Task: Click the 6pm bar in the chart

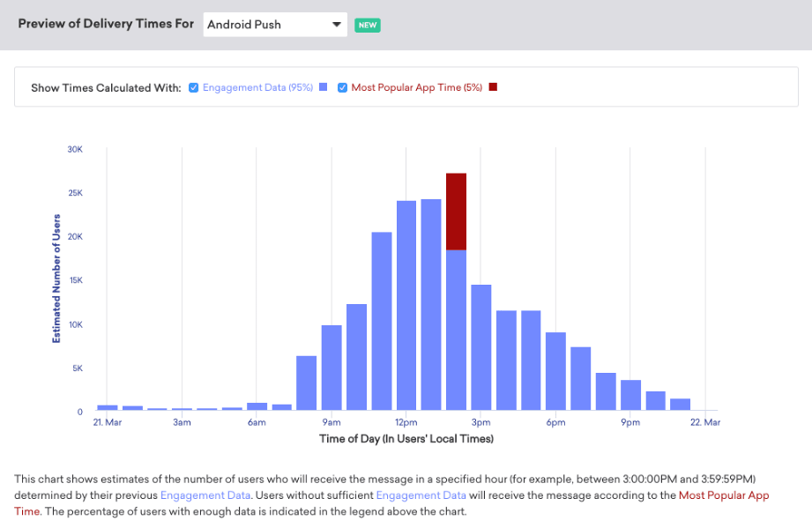Action: pyautogui.click(x=555, y=371)
